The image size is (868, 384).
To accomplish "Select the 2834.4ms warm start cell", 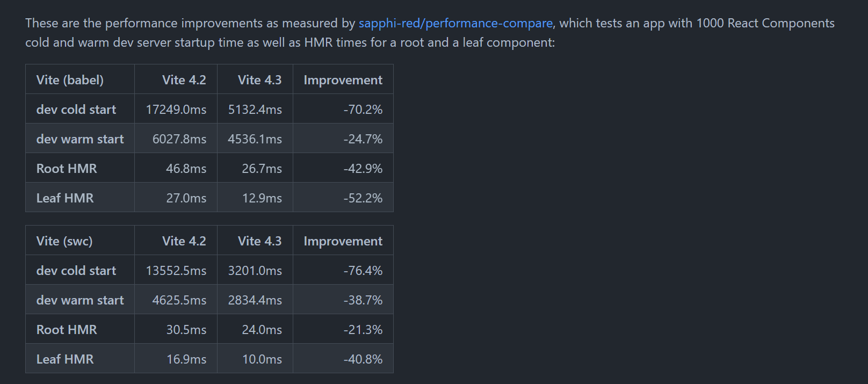I will tap(255, 300).
